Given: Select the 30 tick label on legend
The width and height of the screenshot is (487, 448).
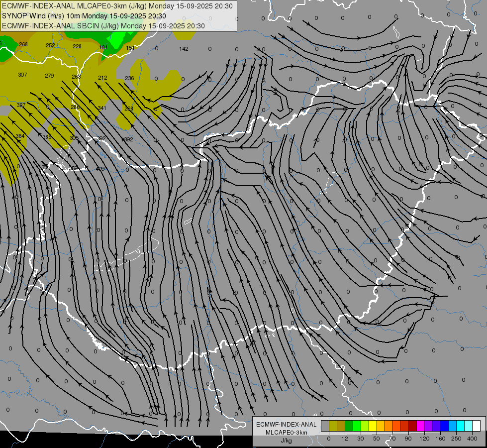Looking at the screenshot, I should pyautogui.click(x=361, y=439).
